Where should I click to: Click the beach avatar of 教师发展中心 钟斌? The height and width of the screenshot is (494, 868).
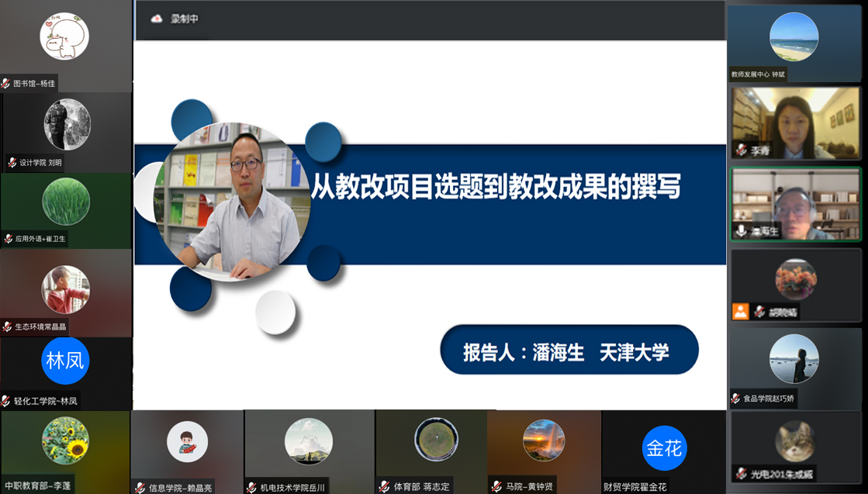pos(794,36)
